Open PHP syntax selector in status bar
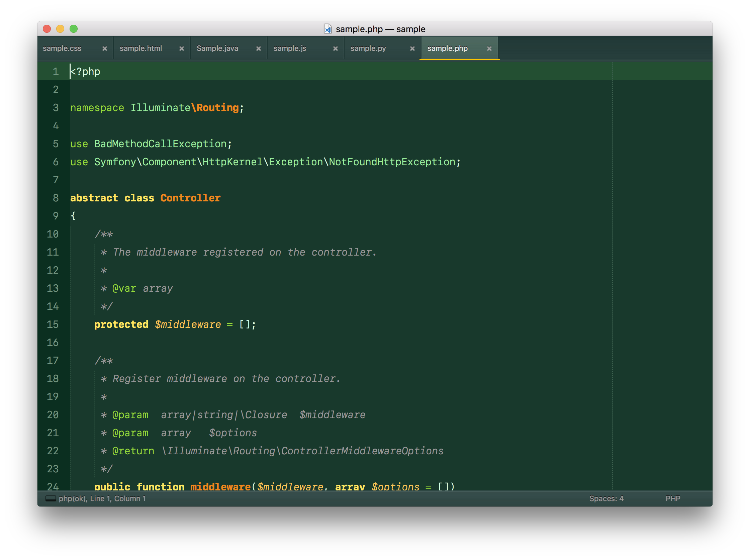Image resolution: width=750 pixels, height=560 pixels. (672, 498)
